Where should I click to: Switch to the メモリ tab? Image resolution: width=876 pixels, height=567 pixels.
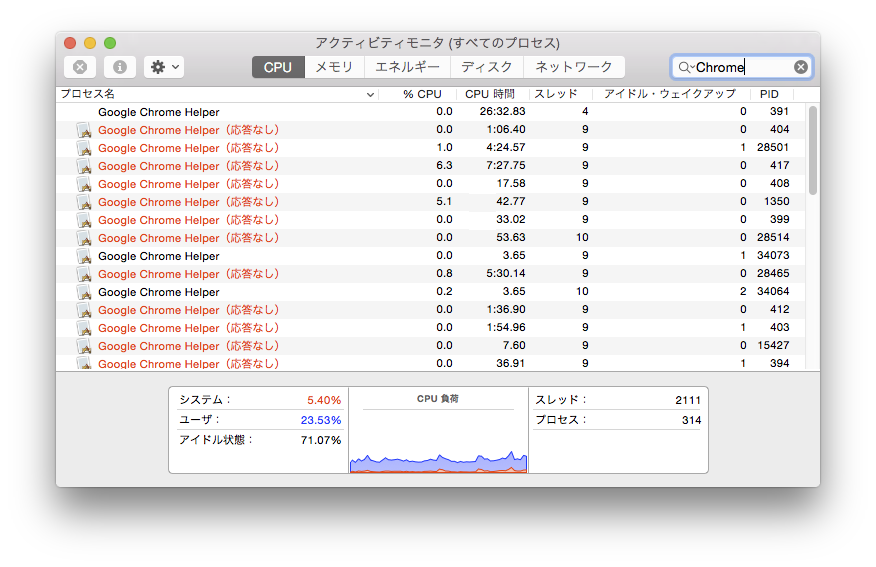click(x=334, y=67)
